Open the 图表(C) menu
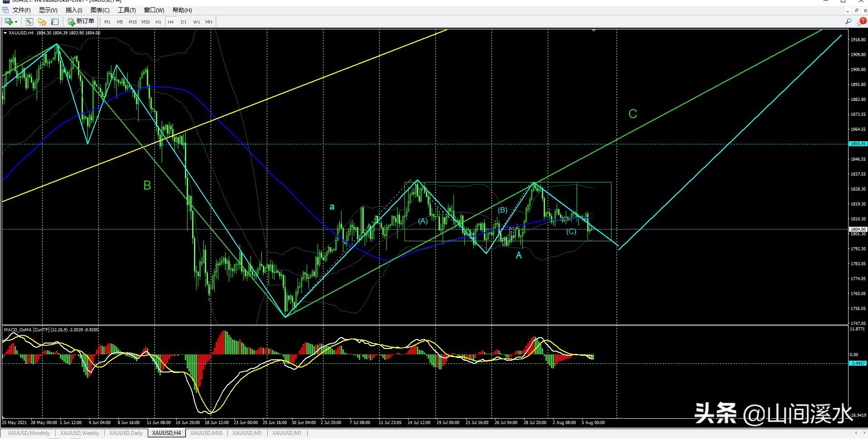The width and height of the screenshot is (868, 439). [100, 10]
